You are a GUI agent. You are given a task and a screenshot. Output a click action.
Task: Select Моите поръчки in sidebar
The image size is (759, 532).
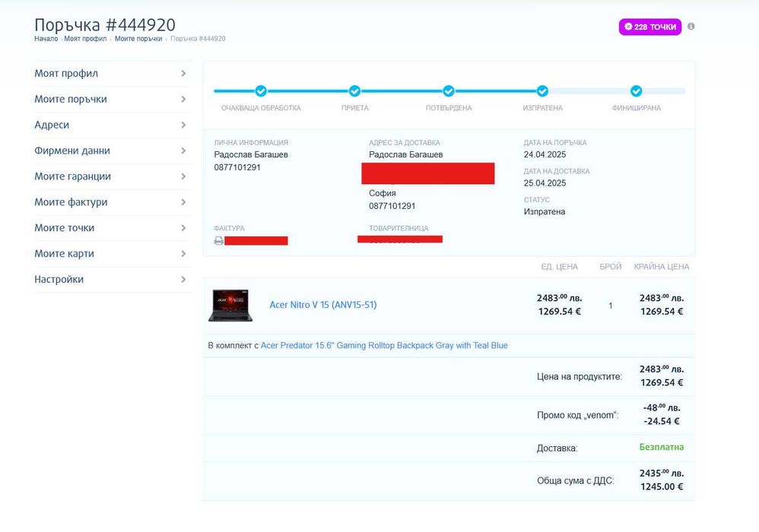click(x=71, y=99)
